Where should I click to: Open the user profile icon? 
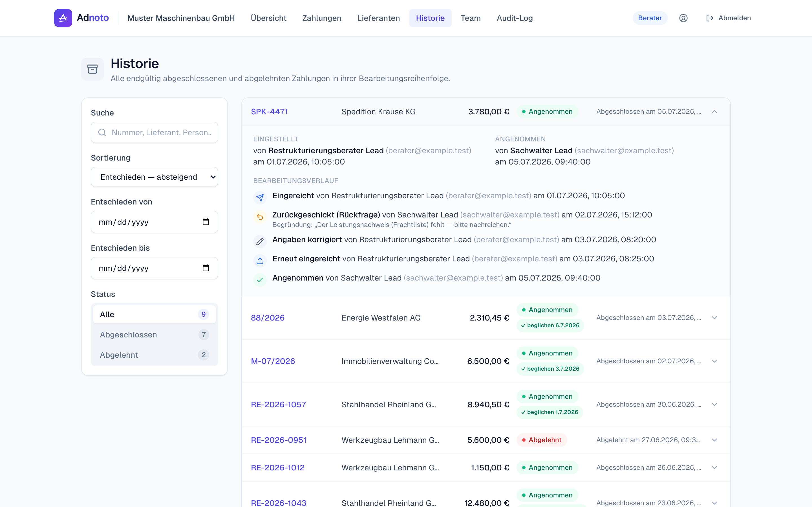pos(683,18)
